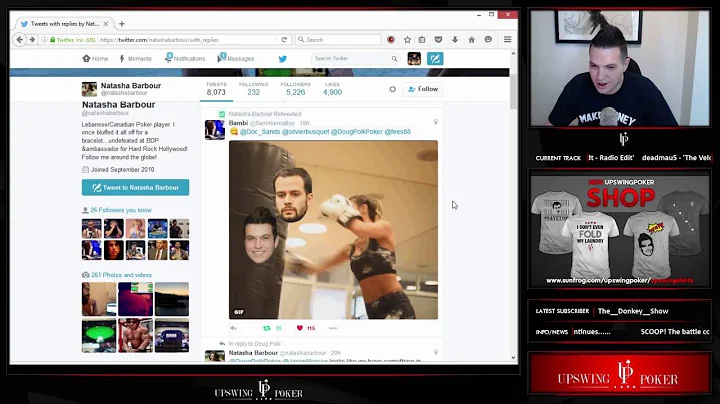Click the Twitter bird logo
The image size is (720, 404).
click(x=282, y=59)
